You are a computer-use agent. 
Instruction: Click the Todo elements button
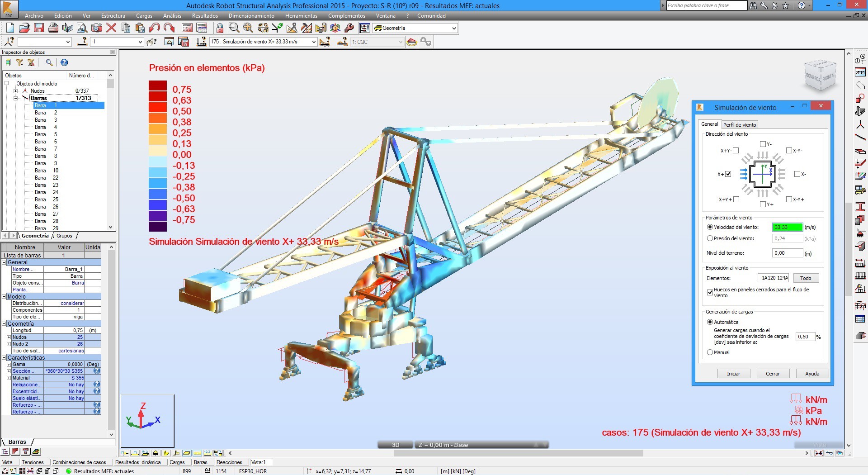806,278
